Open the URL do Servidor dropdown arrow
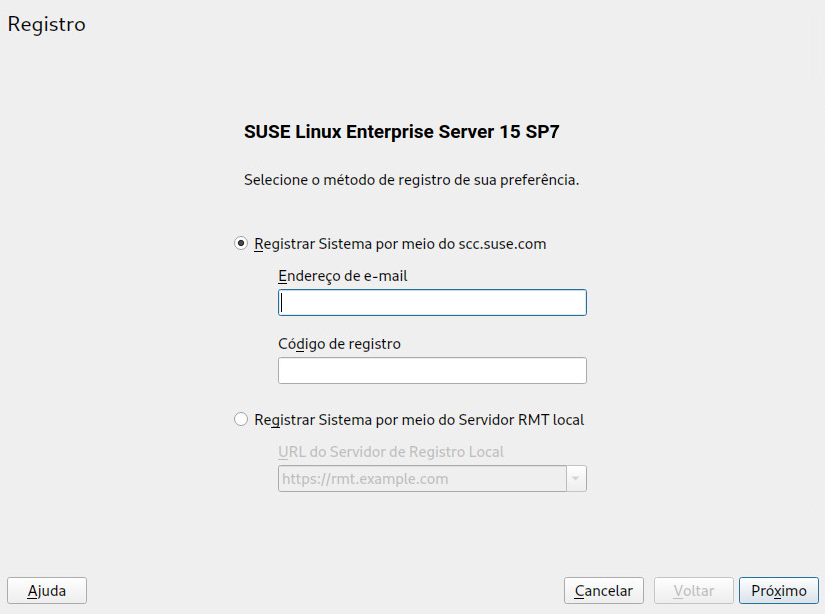Viewport: 825px width, 614px height. [576, 479]
